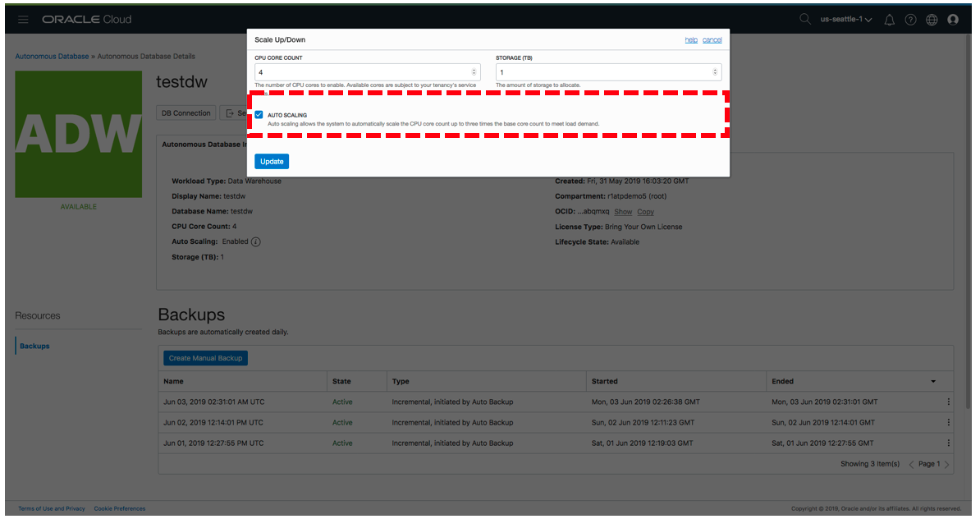Click the Oracle Cloud logo
This screenshot has height=519, width=980.
87,20
